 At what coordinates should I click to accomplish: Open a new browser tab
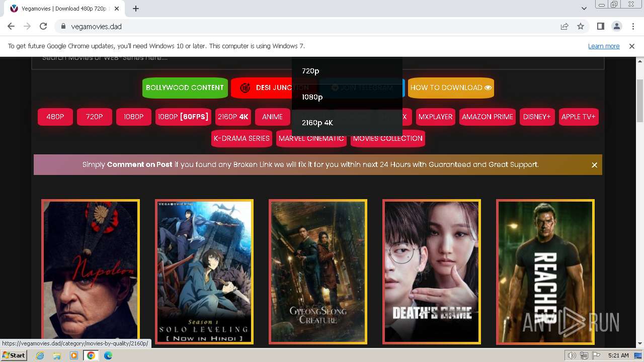tap(136, 9)
